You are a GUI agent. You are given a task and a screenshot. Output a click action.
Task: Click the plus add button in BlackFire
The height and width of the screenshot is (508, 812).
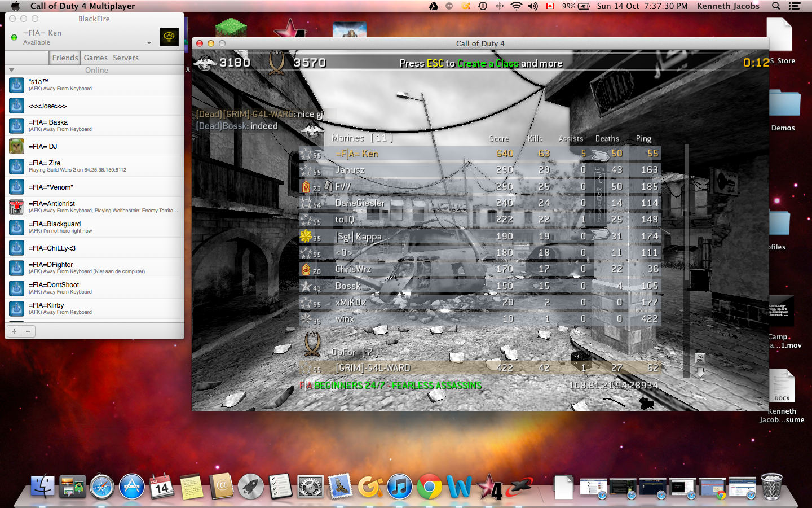pyautogui.click(x=14, y=331)
